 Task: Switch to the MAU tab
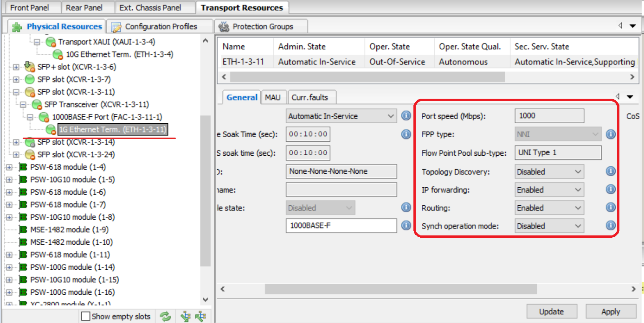coord(273,97)
